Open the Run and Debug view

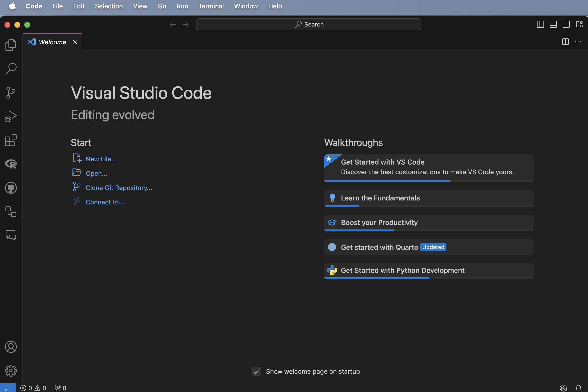point(11,116)
